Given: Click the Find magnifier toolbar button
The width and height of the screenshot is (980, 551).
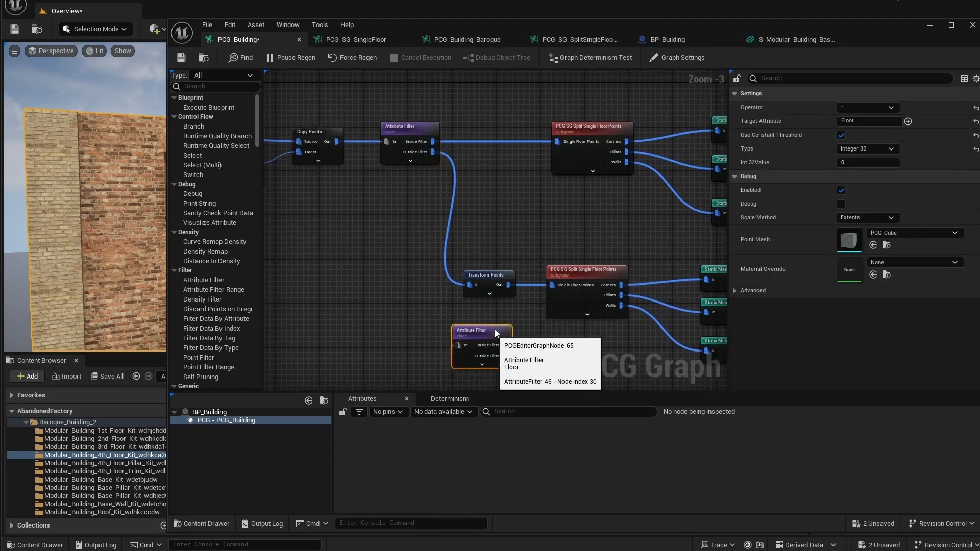Looking at the screenshot, I should pos(240,58).
